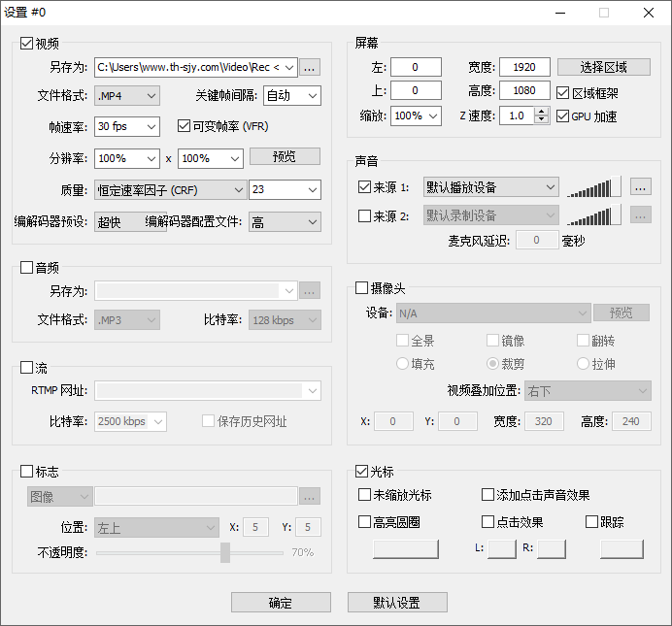Screen dimensions: 672x626
Task: Expand the 默认播放设备 source dropdown
Action: tap(490, 186)
